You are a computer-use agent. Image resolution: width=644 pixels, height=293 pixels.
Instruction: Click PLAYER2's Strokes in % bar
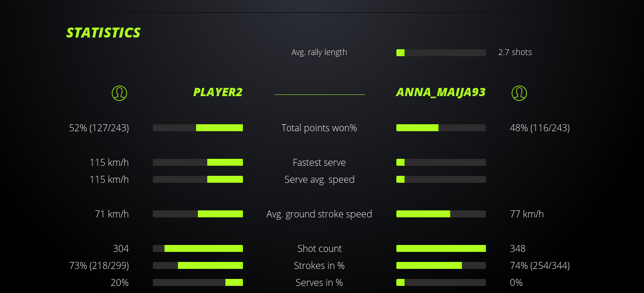pos(198,265)
